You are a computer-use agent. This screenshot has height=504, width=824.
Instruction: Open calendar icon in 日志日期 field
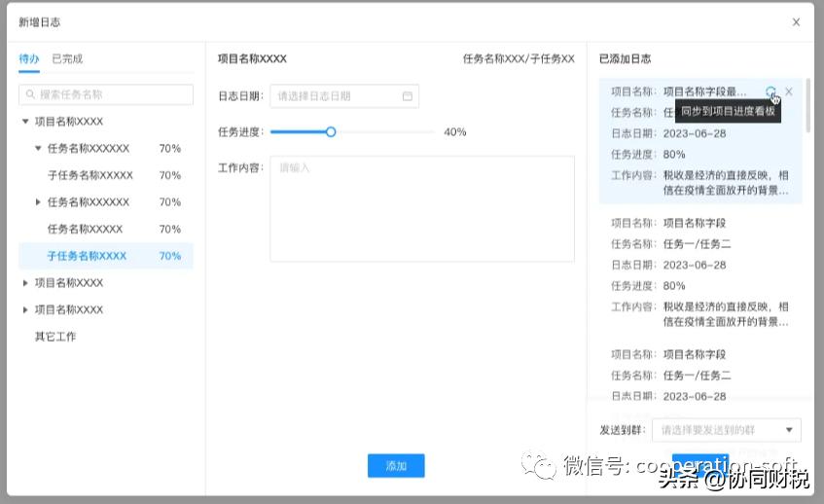408,96
